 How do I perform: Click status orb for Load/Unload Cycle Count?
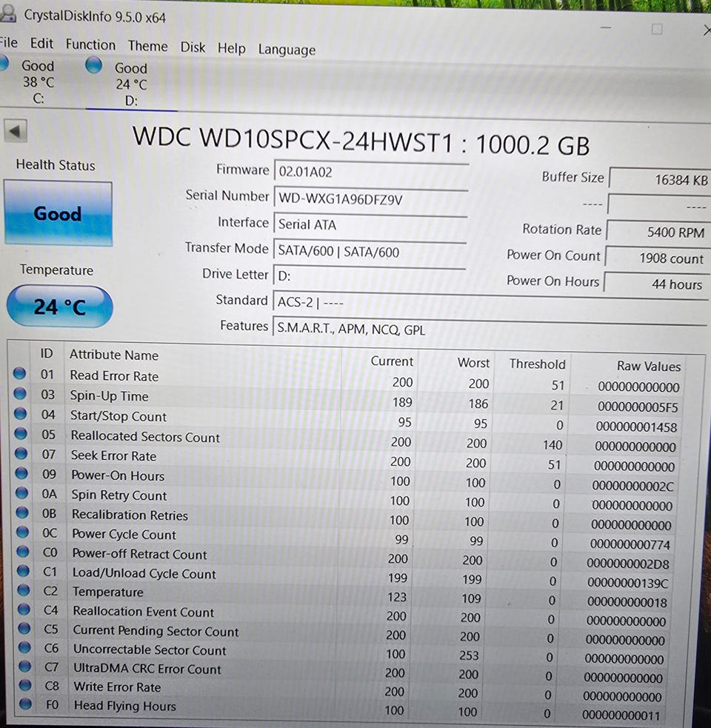(x=23, y=570)
